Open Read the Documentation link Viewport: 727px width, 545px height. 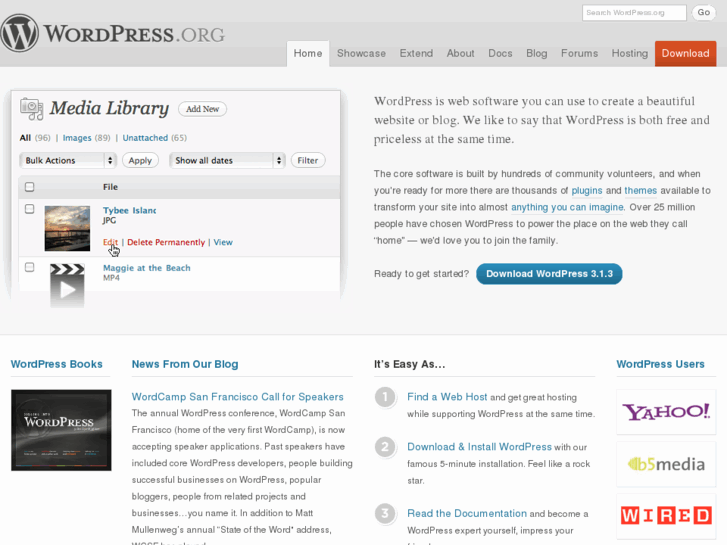click(x=467, y=513)
